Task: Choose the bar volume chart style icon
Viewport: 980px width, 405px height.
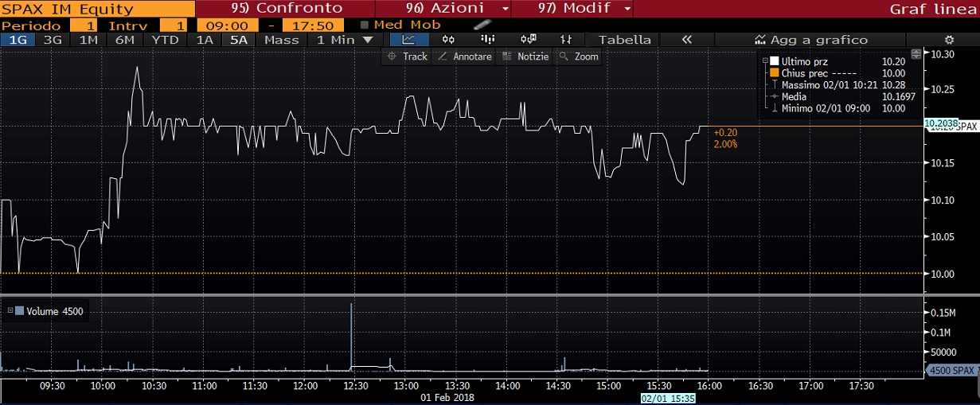Action: point(488,39)
